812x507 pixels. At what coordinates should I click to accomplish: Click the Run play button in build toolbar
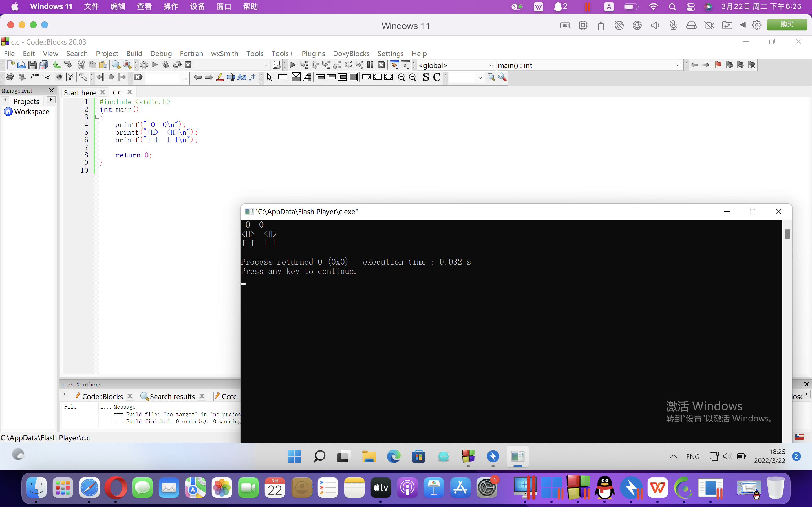155,65
